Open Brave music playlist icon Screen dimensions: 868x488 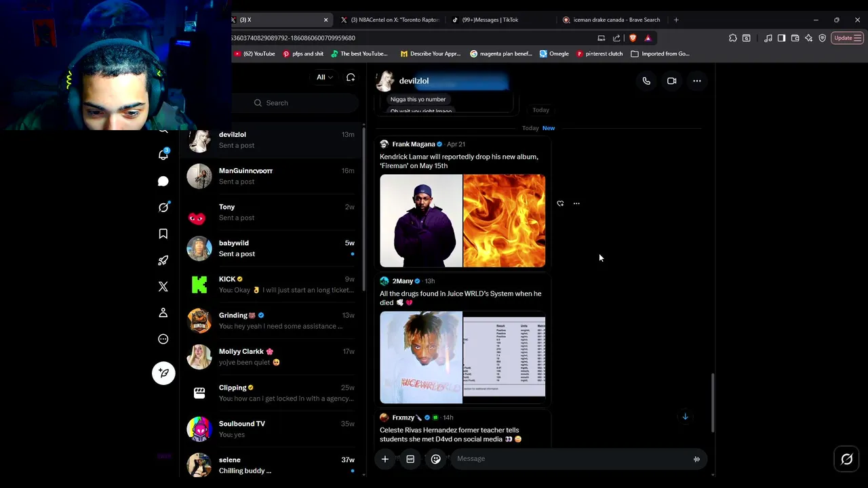[x=768, y=38]
